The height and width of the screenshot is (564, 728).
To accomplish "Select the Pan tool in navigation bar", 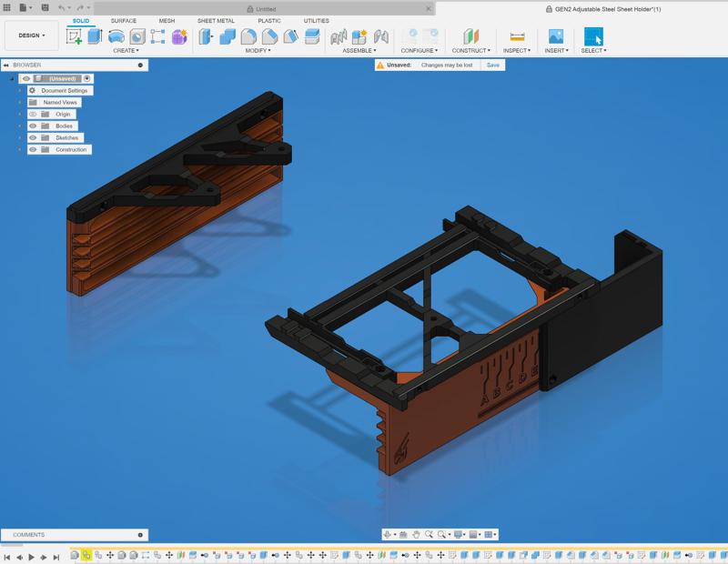I will point(416,534).
